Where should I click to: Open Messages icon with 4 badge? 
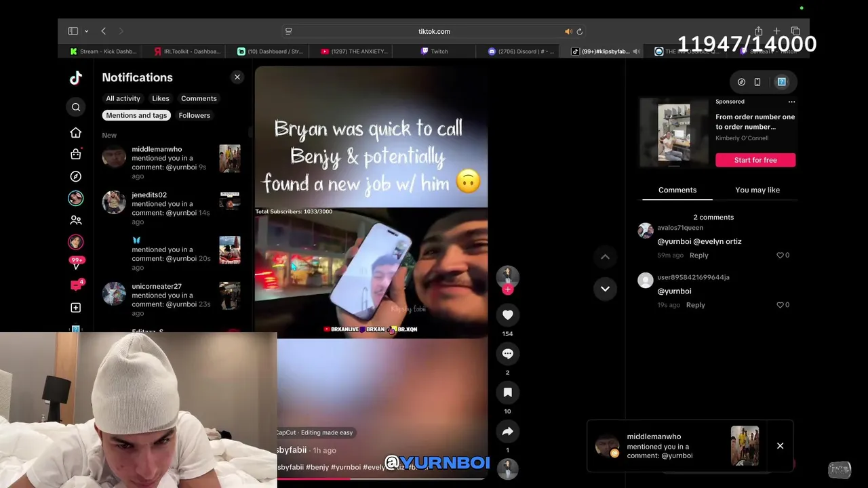76,285
